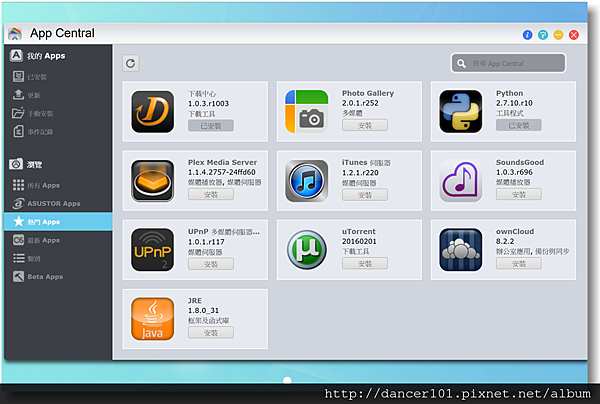Click the SoundsGood heart icon
This screenshot has height=404, width=600.
click(461, 181)
